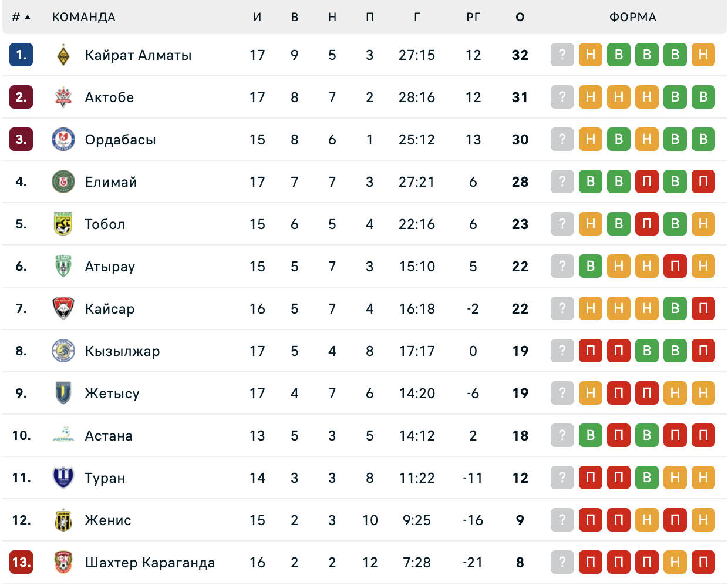Image resolution: width=728 pixels, height=585 pixels.
Task: Sort standings by О points column
Action: click(520, 18)
